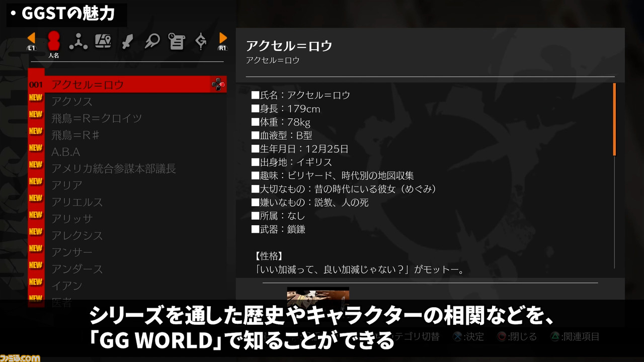Click the NEW badge beside A.B.A
The width and height of the screenshot is (644, 362).
(x=36, y=148)
